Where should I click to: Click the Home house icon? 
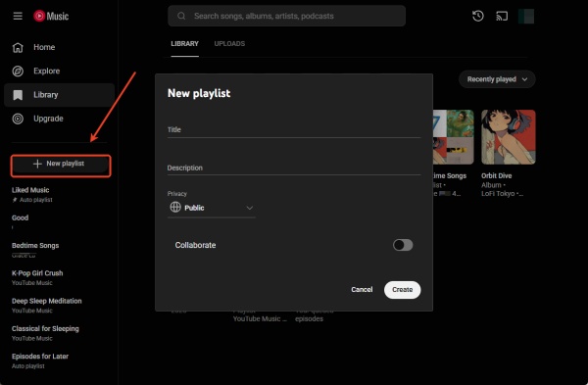click(18, 48)
